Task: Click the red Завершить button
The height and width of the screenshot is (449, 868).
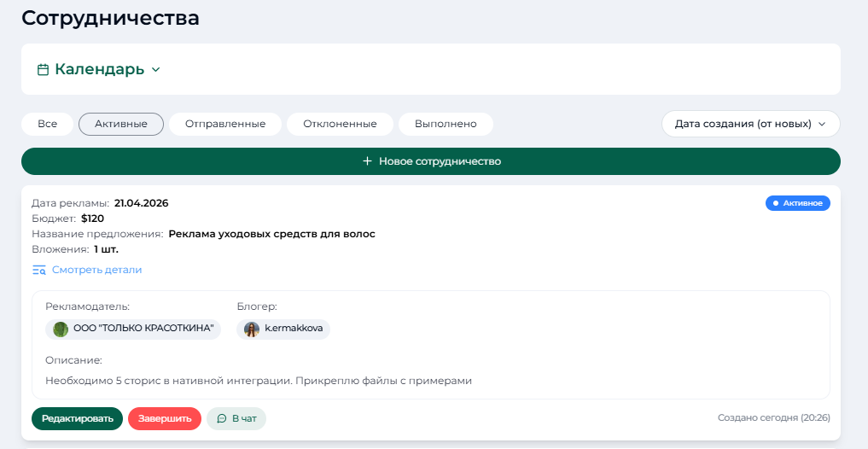Action: 165,418
